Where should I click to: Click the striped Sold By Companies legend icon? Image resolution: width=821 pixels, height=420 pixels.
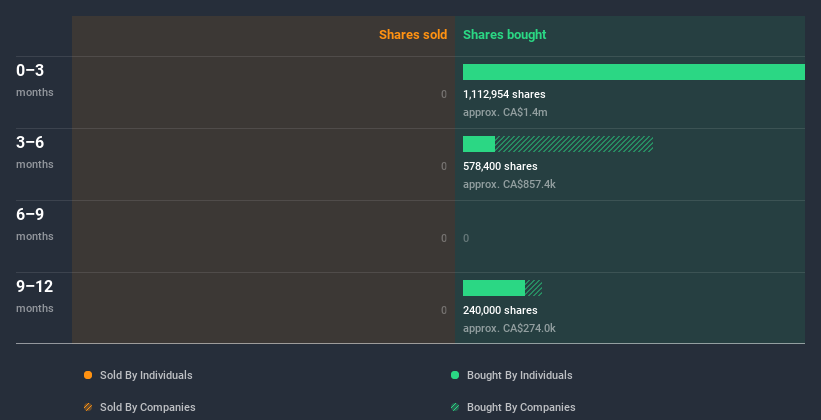pos(88,407)
